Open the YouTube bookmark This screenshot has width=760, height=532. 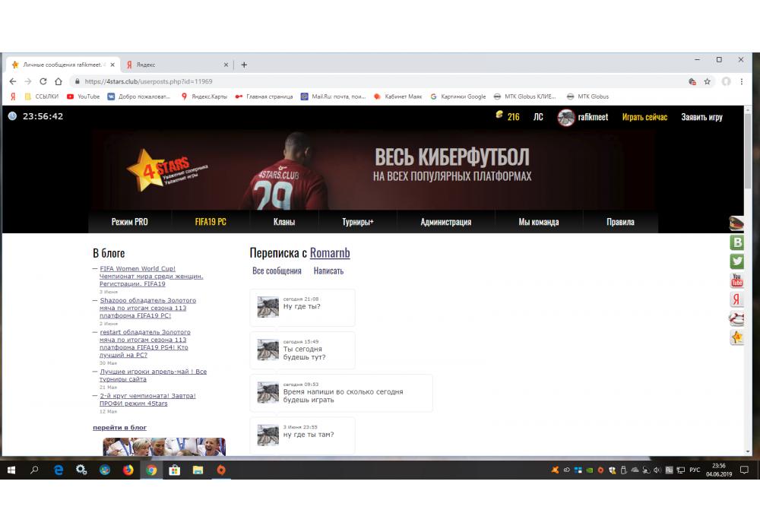(84, 97)
